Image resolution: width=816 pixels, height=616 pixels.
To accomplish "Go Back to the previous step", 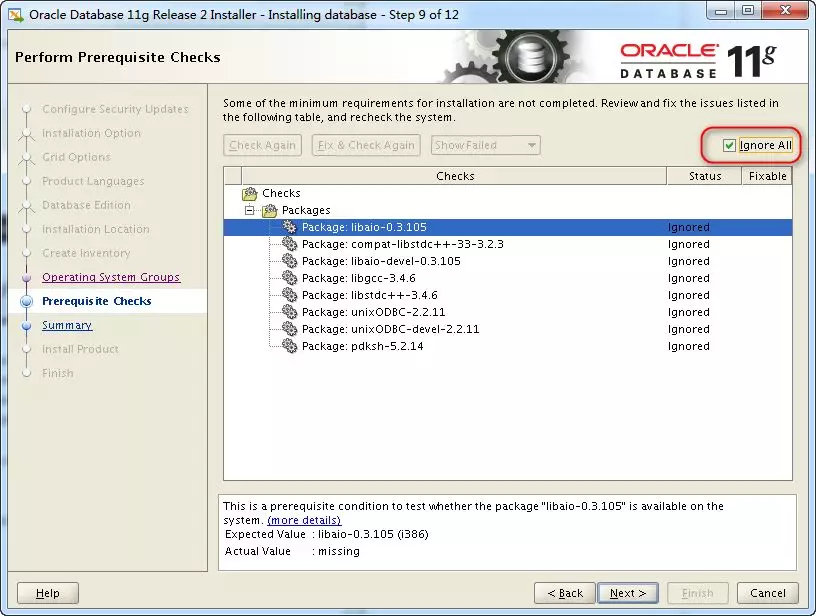I will click(x=565, y=593).
